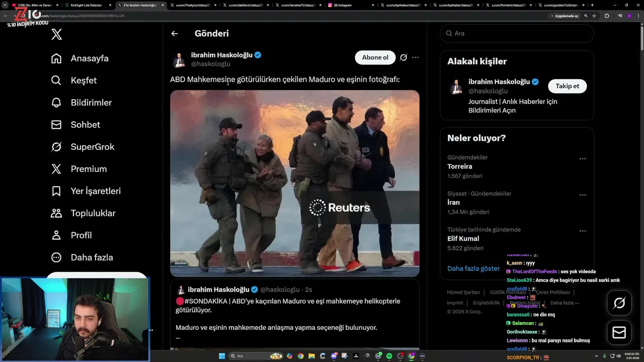Open the taskbar volume control

tap(619, 356)
